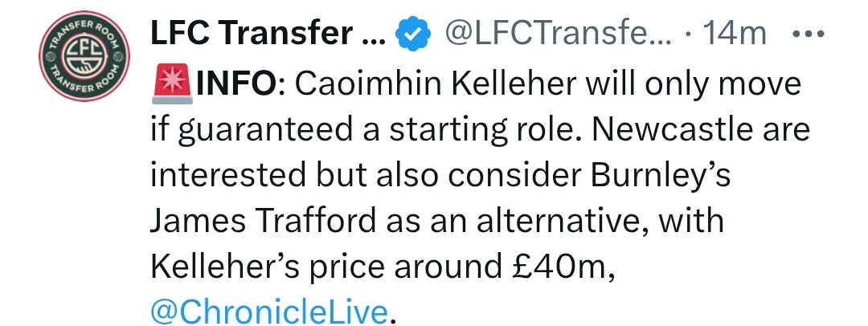Open the LFC Transfer Room profile avatar
This screenshot has height=326, width=868.
(84, 55)
